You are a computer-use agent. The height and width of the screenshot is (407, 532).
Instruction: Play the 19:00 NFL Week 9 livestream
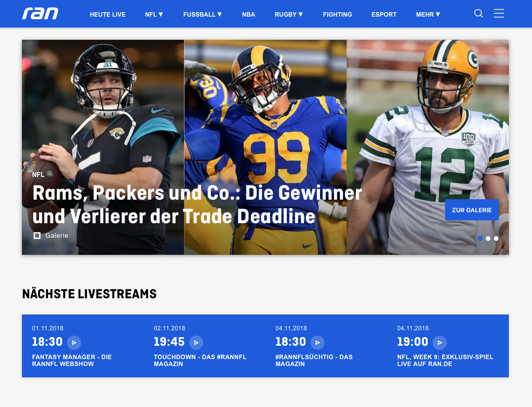click(x=439, y=342)
